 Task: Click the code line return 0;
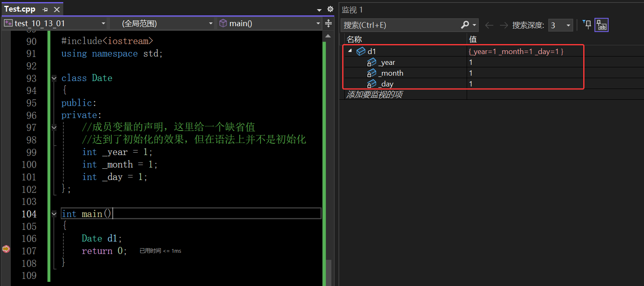pyautogui.click(x=104, y=251)
